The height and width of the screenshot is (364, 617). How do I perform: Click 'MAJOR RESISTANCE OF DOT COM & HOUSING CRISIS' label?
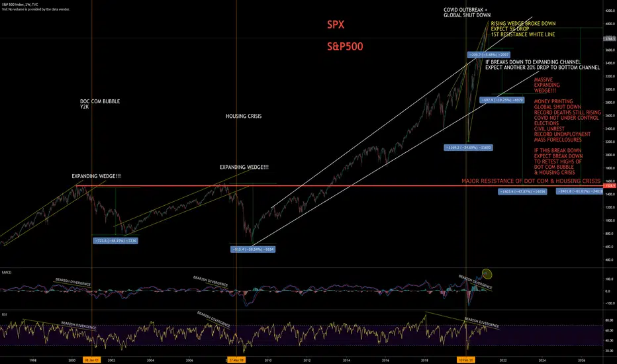click(x=531, y=181)
